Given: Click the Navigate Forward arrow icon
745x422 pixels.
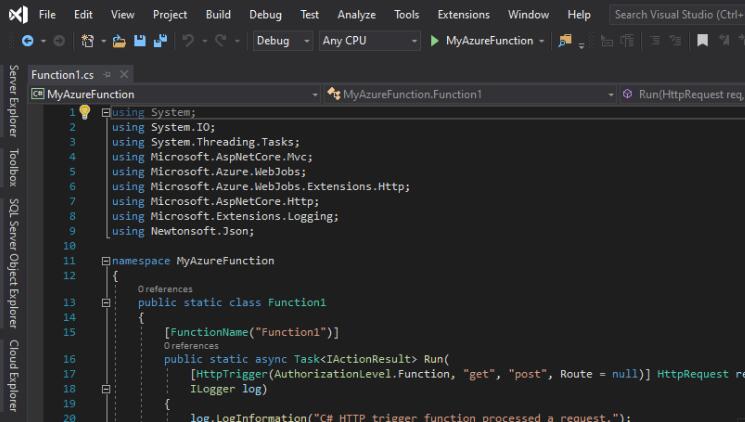Looking at the screenshot, I should [x=59, y=41].
